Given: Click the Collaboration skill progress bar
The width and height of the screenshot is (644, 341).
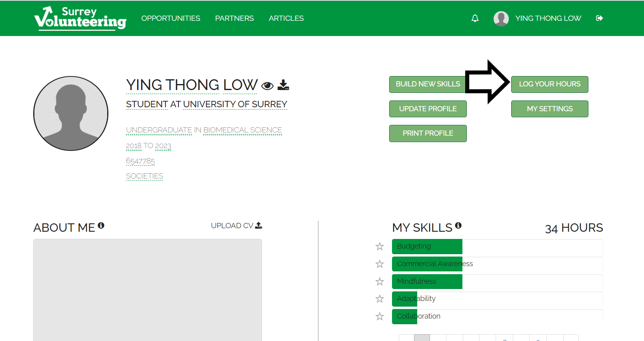Looking at the screenshot, I should point(497,317).
